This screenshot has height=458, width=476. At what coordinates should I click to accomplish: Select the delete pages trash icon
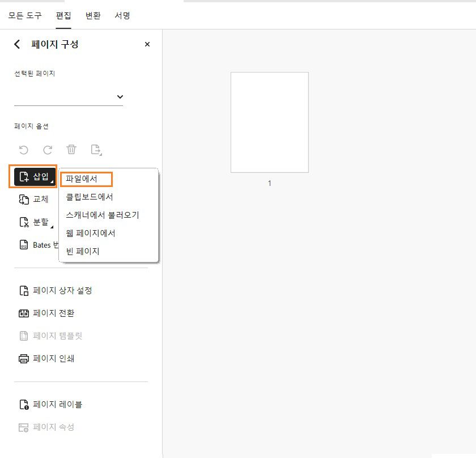point(71,150)
